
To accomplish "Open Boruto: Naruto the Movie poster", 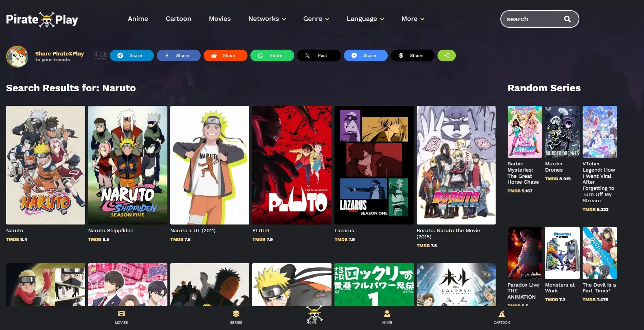I will [456, 165].
